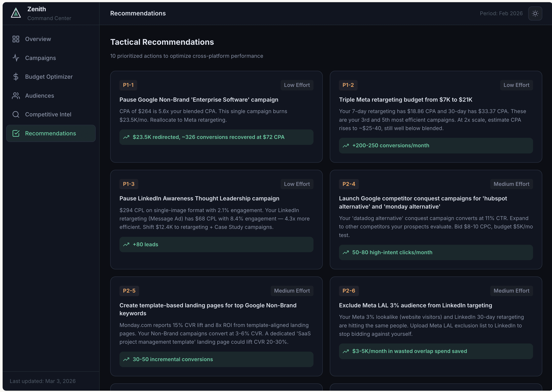
Task: Select the Budget Optimizer dollar icon
Action: coord(16,77)
